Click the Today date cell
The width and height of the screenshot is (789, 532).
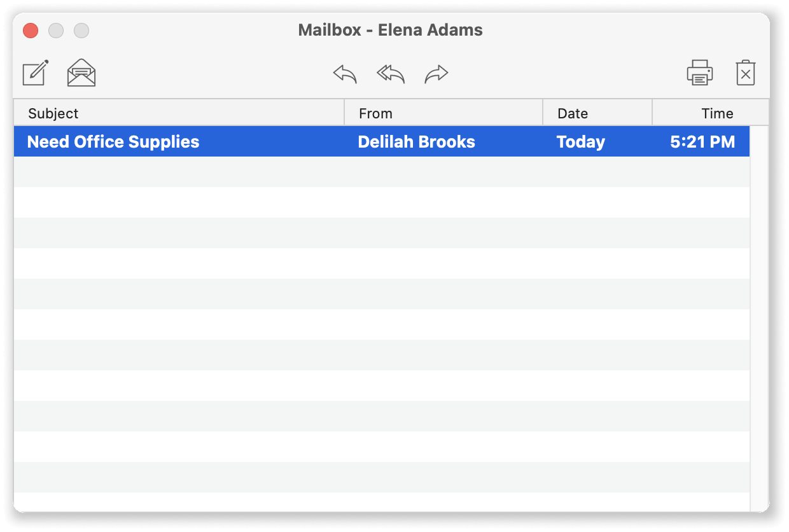click(580, 141)
